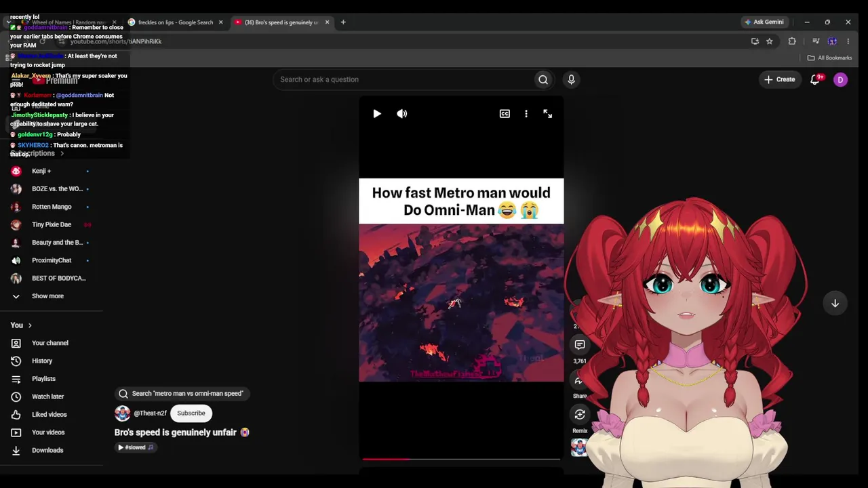Open the ProximityChat subscription

pos(52,260)
